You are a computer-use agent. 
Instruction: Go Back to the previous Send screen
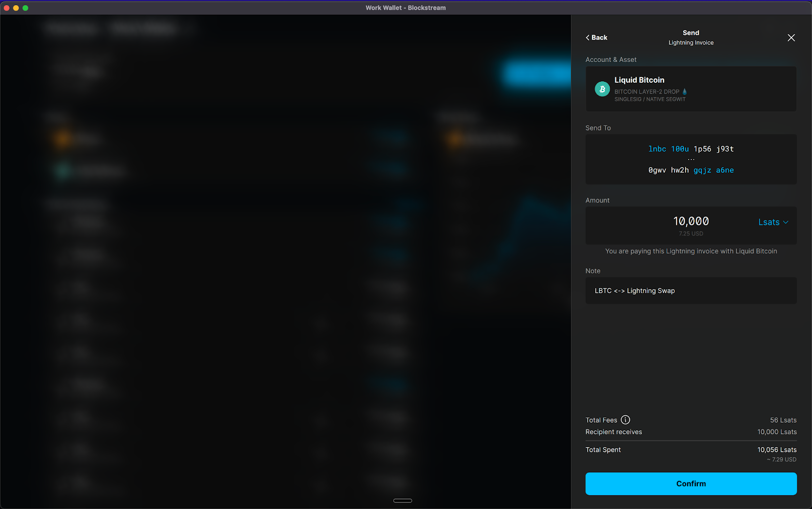[x=596, y=37]
